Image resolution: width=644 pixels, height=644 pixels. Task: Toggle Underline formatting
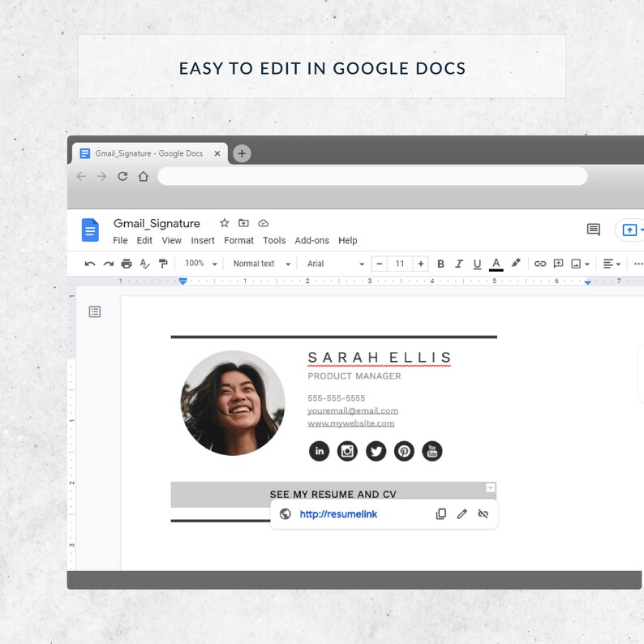click(477, 264)
